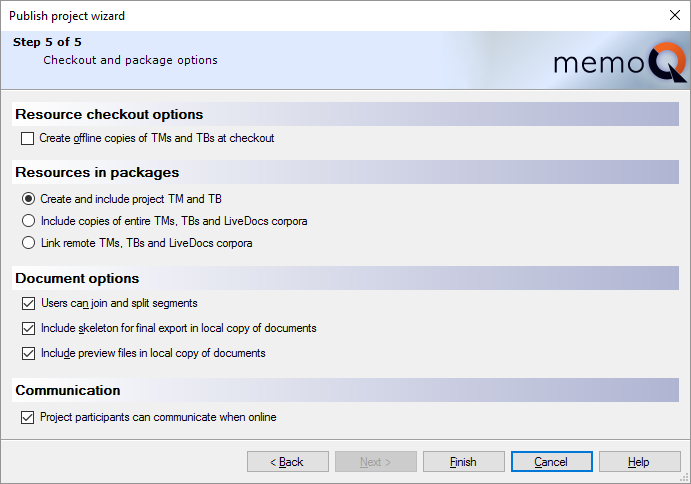The height and width of the screenshot is (484, 691).
Task: Click the Document options section header
Action: (x=77, y=278)
